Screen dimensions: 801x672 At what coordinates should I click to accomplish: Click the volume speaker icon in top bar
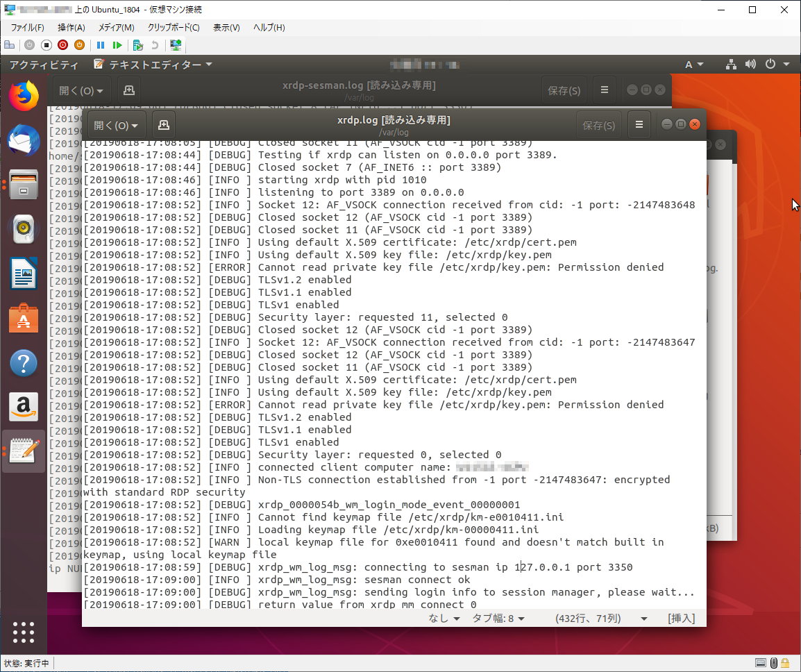750,65
